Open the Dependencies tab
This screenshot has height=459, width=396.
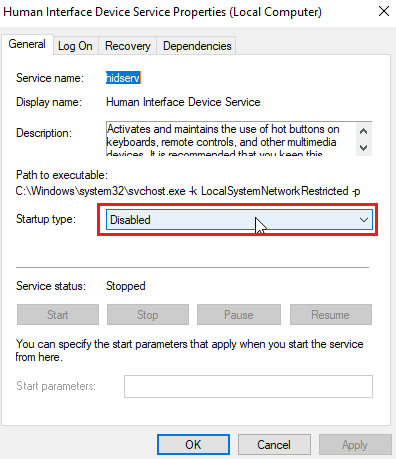coord(197,46)
